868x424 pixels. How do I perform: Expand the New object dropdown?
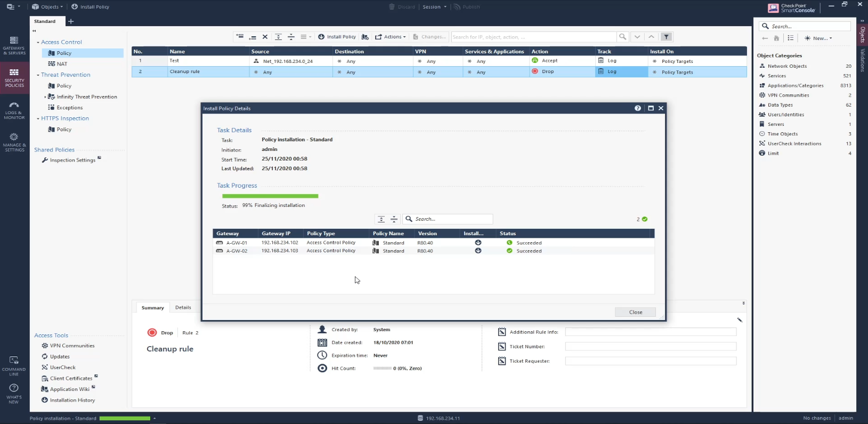click(x=818, y=38)
